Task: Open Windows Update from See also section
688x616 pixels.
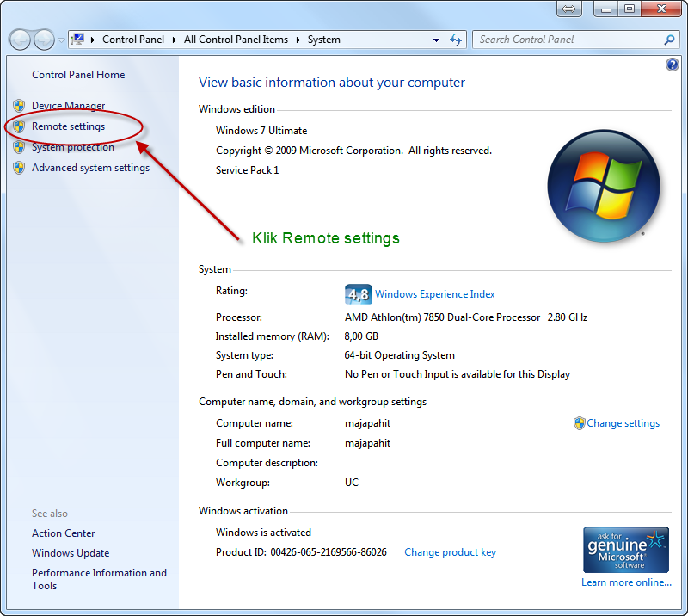Action: click(70, 552)
